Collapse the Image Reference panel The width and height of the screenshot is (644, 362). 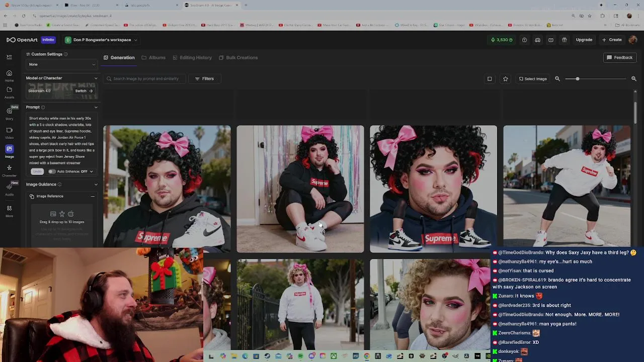(93, 196)
